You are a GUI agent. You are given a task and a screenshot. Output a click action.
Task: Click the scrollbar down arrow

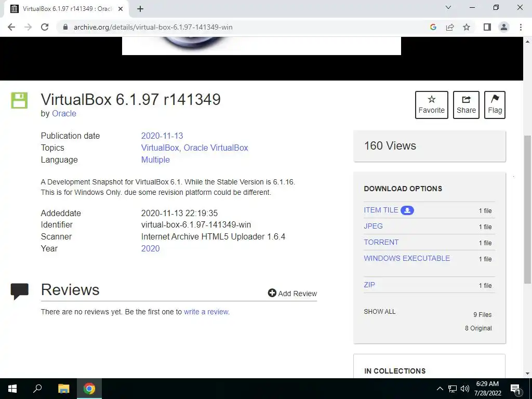tap(527, 374)
